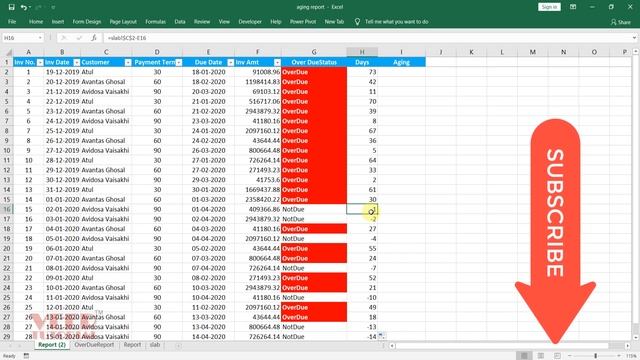
Task: Click the red OverDue cell in row 18
Action: (x=314, y=229)
